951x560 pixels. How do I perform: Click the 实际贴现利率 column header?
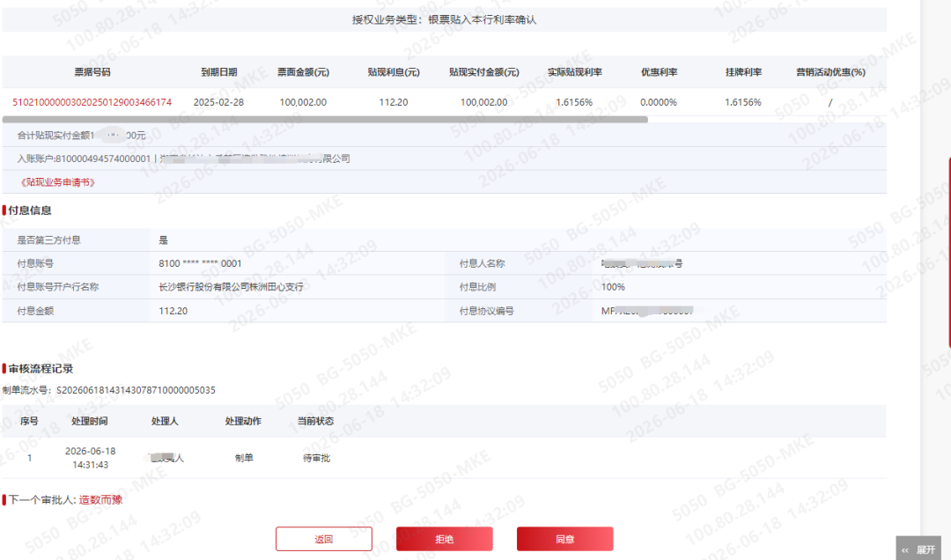pos(575,72)
